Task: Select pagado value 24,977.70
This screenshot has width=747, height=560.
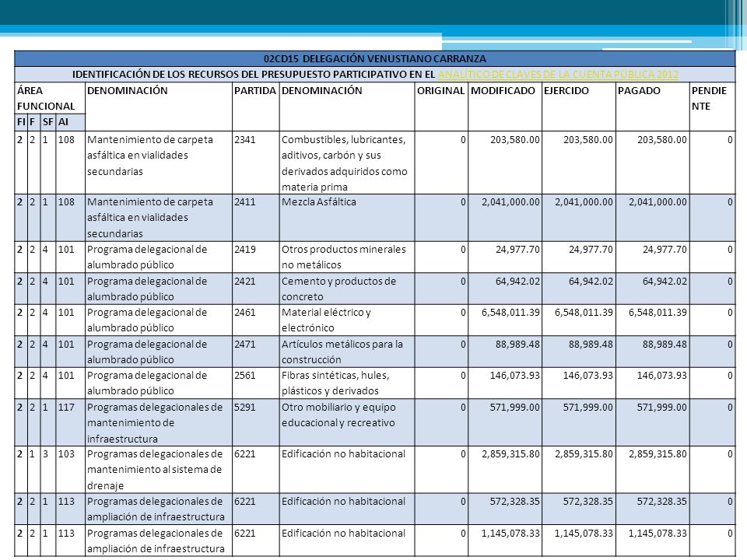Action: pyautogui.click(x=665, y=249)
